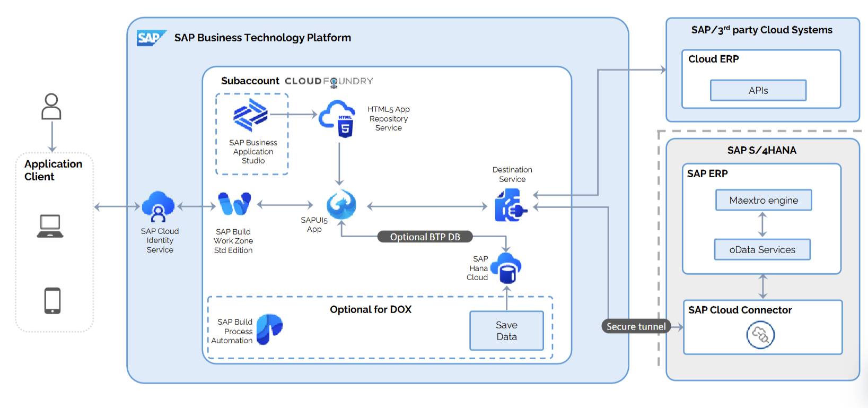868x408 pixels.
Task: Click the oData Services box
Action: click(x=762, y=249)
